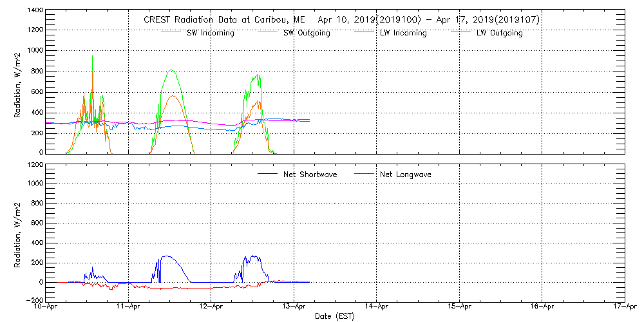Select the SW Outgoing legend label
This screenshot has width=644, height=322.
(x=307, y=33)
